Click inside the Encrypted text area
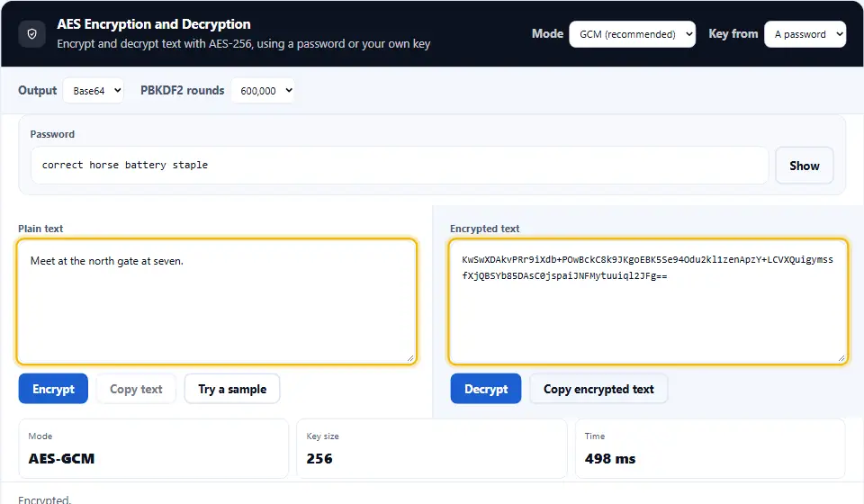864x504 pixels. point(648,301)
